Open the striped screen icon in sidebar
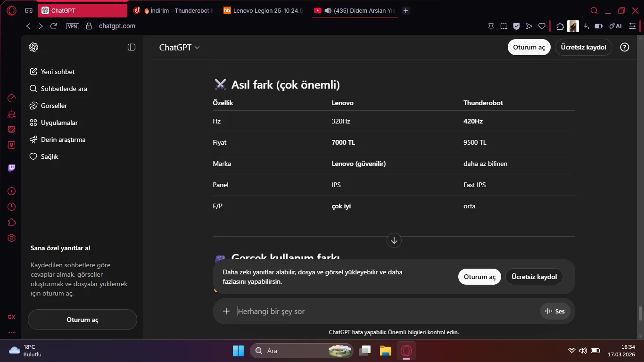 click(12, 129)
